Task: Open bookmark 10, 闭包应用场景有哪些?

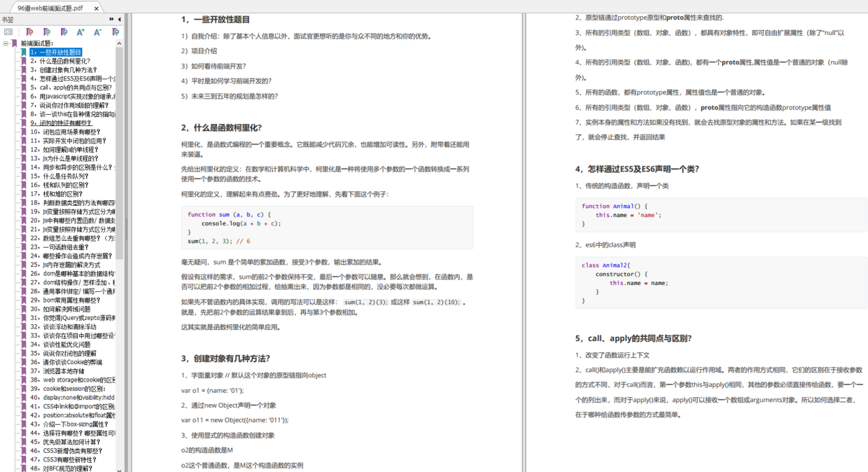Action: coord(64,132)
